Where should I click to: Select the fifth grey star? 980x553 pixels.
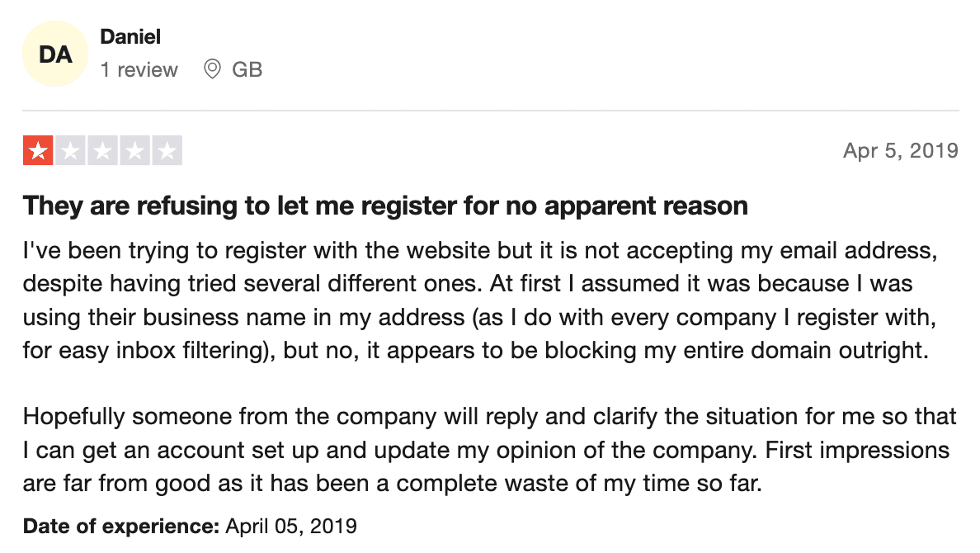167,151
